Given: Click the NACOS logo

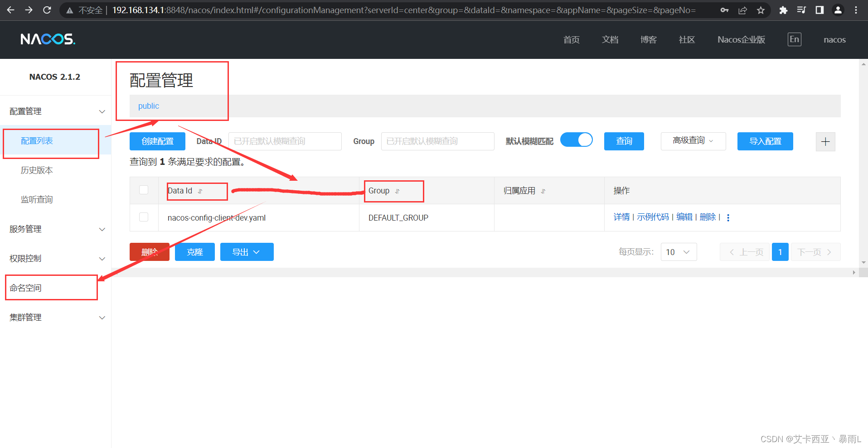Looking at the screenshot, I should [48, 39].
